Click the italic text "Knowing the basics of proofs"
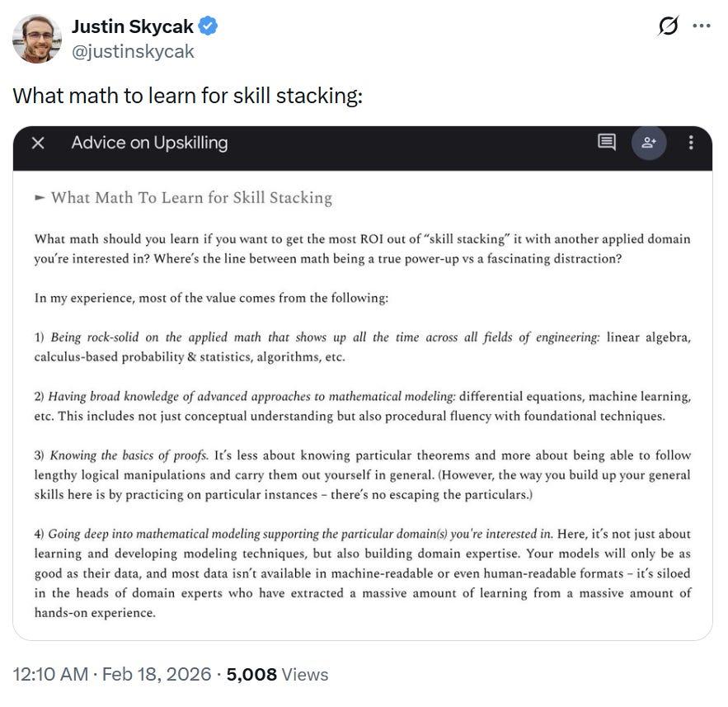The width and height of the screenshot is (728, 707). point(129,455)
